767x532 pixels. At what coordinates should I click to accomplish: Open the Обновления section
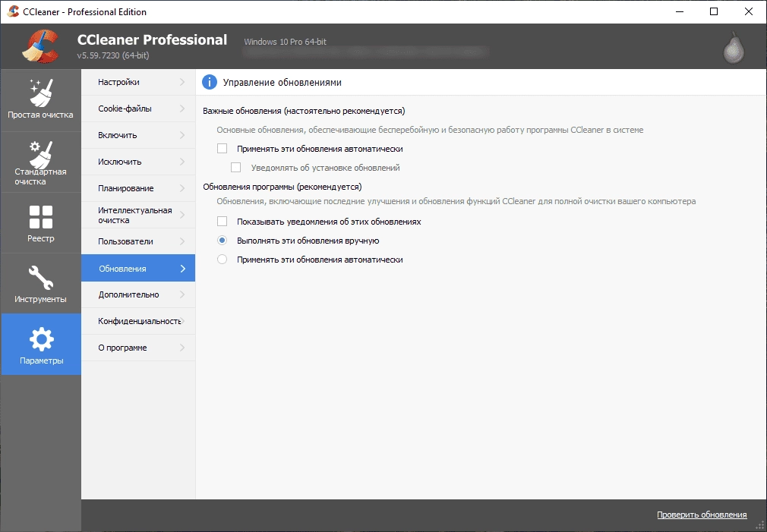[x=138, y=268]
